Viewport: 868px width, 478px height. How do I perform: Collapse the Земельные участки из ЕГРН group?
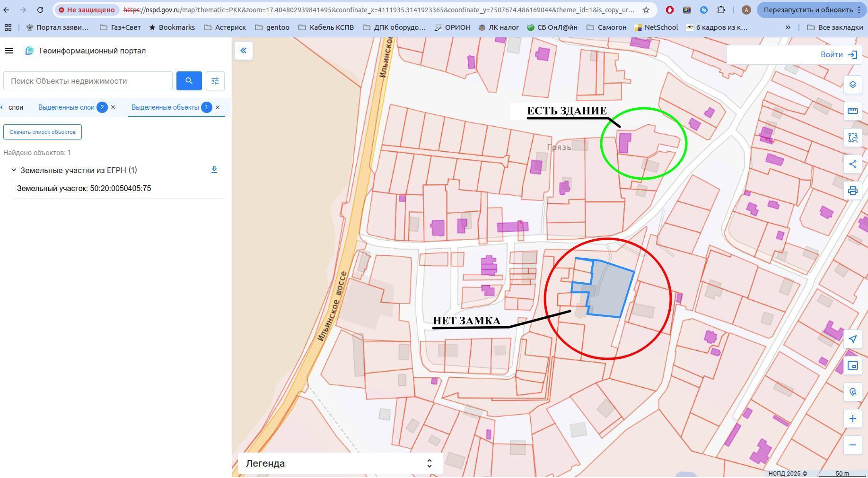point(14,170)
